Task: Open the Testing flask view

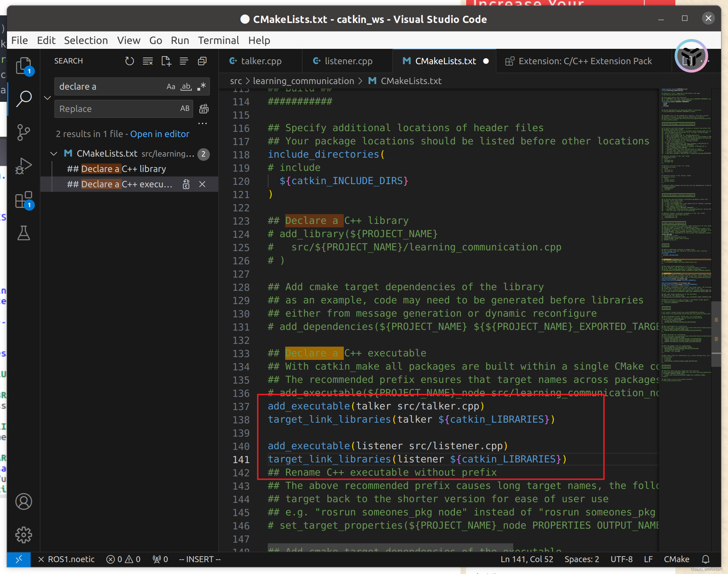Action: click(x=24, y=233)
